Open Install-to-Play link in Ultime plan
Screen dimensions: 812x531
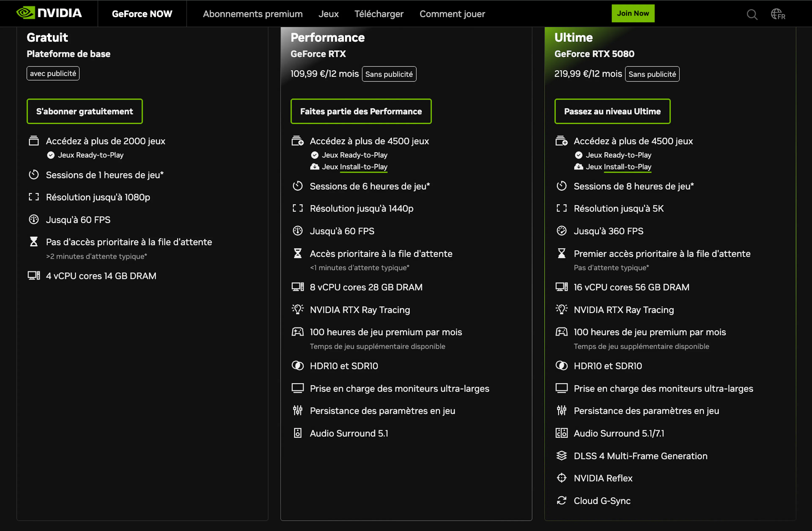[627, 167]
